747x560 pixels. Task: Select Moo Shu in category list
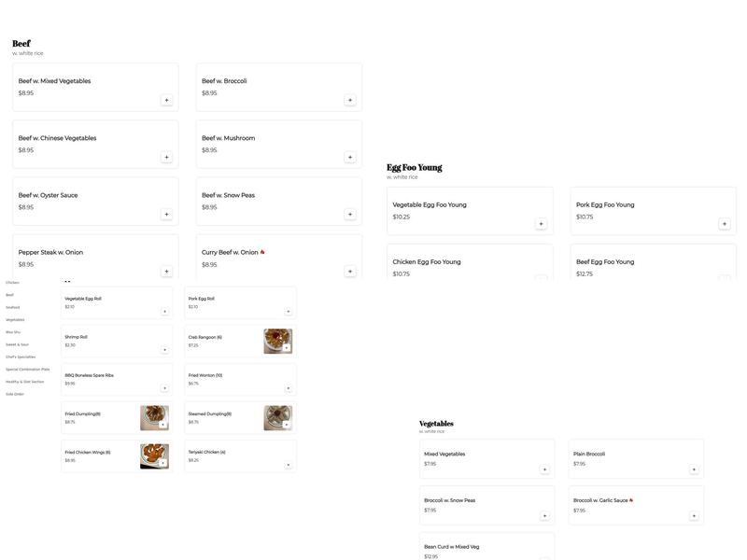click(x=13, y=332)
